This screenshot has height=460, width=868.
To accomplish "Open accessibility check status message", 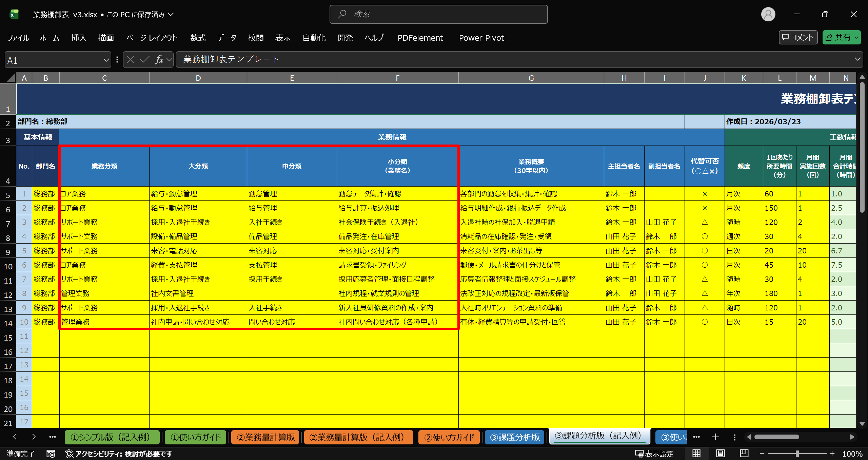I will coord(119,454).
